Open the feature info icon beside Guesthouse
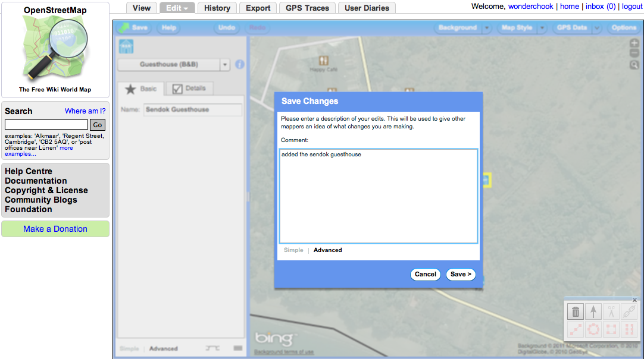The width and height of the screenshot is (644, 359). [239, 64]
